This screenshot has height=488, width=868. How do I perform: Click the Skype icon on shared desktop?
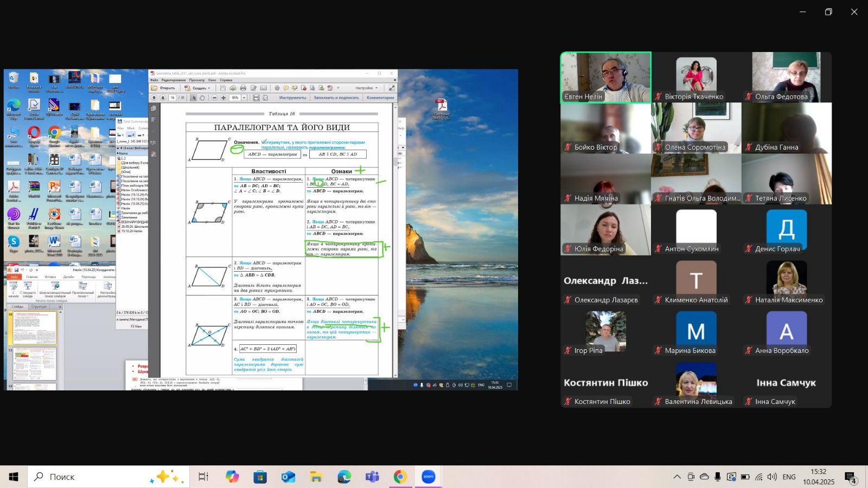[x=14, y=241]
